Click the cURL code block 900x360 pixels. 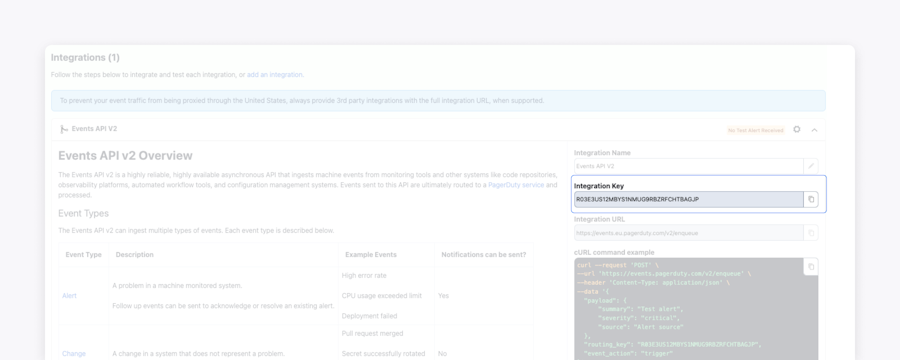click(696, 309)
